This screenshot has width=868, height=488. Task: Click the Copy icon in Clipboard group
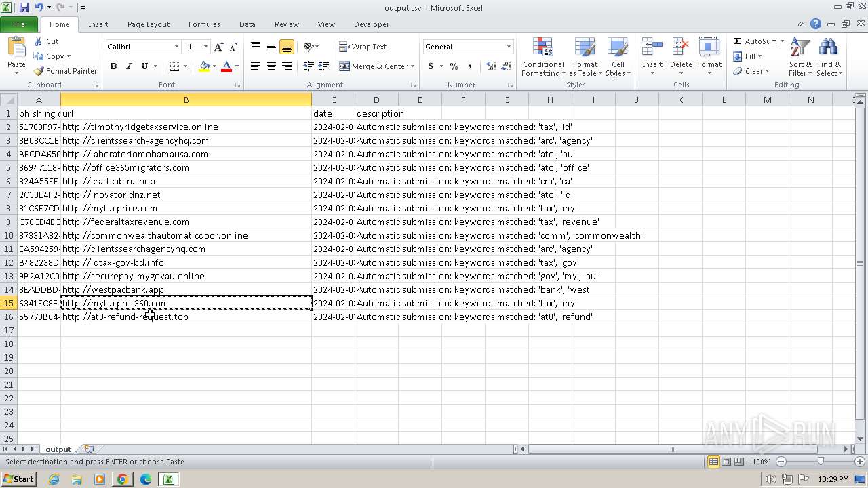[39, 56]
